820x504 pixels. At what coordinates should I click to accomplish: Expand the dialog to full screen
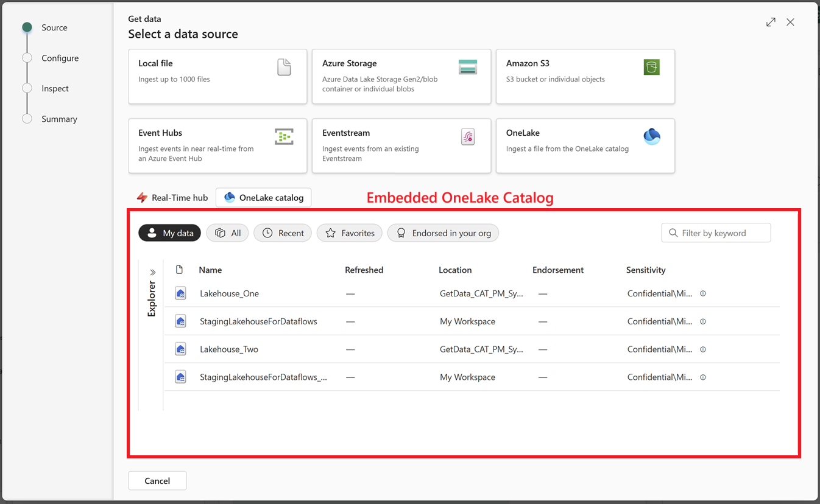771,22
